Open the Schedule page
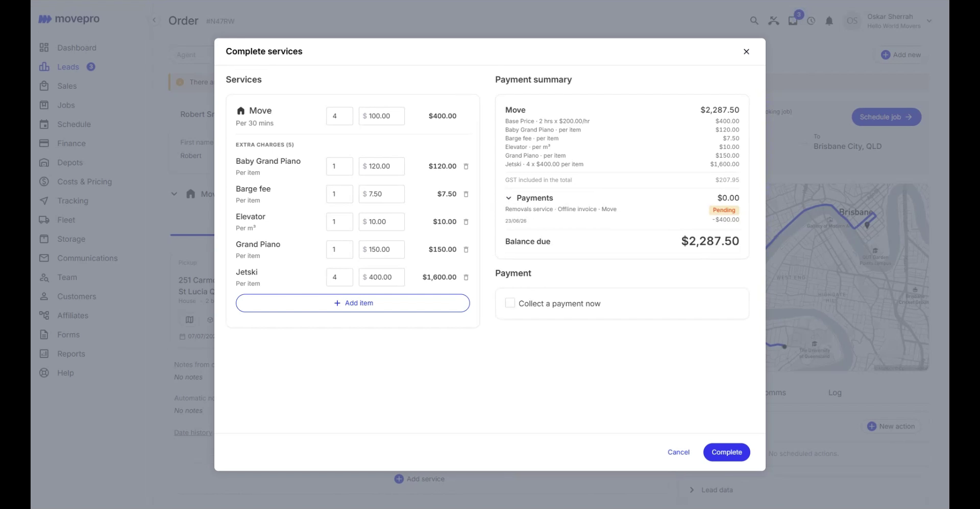The image size is (980, 509). [x=74, y=124]
